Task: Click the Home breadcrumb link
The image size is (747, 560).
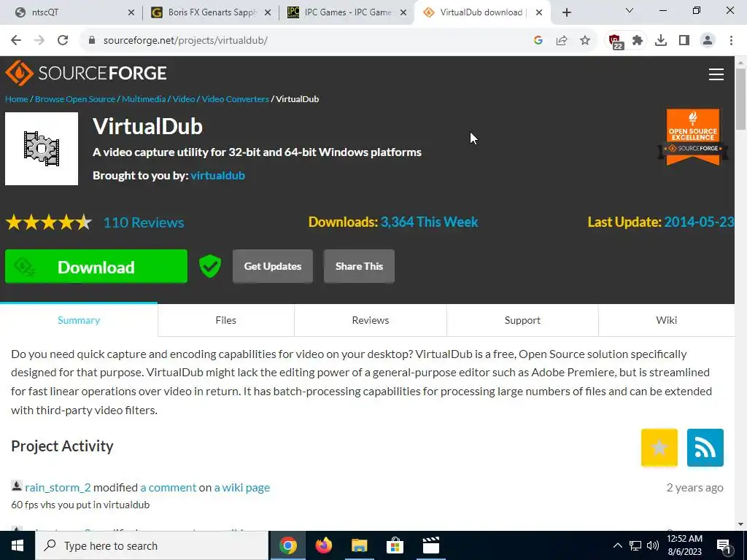Action: click(x=17, y=99)
